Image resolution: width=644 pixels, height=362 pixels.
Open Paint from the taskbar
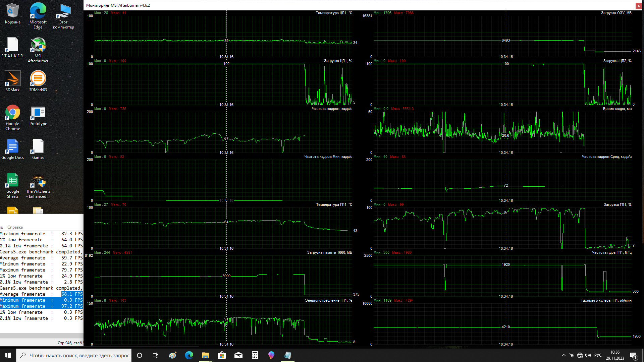[172, 355]
